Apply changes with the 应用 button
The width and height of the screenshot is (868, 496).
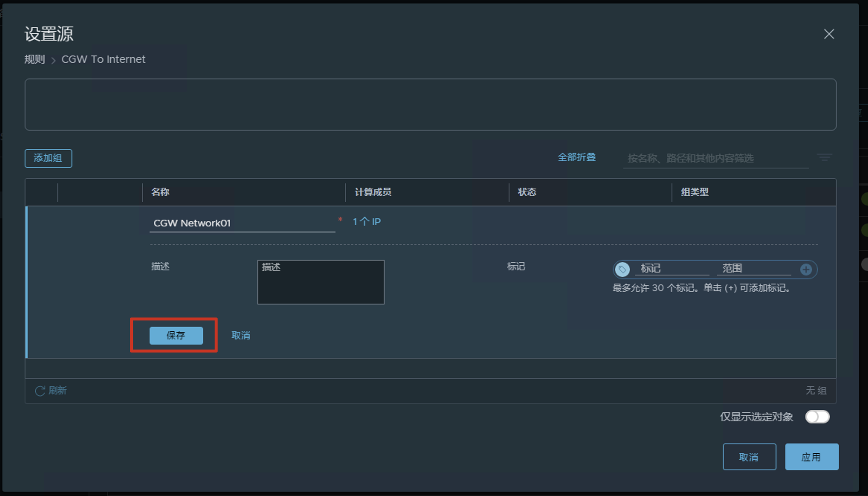pyautogui.click(x=811, y=457)
